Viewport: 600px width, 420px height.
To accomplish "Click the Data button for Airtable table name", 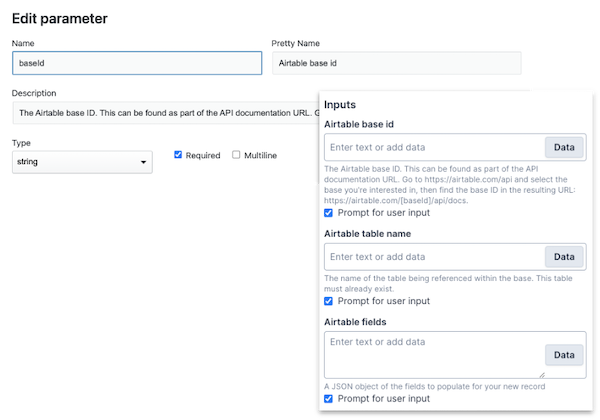I will pos(564,257).
